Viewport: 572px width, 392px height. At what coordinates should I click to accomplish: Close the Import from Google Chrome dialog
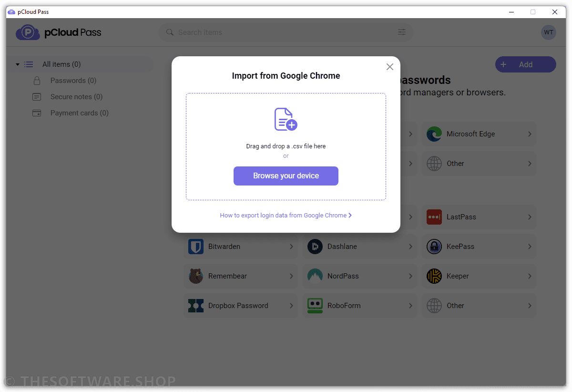coord(390,67)
